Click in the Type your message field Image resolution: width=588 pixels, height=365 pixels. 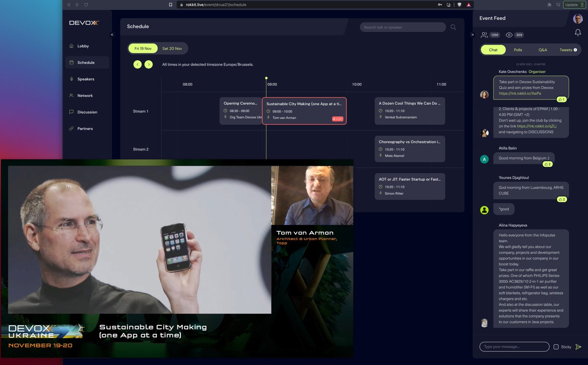point(514,346)
